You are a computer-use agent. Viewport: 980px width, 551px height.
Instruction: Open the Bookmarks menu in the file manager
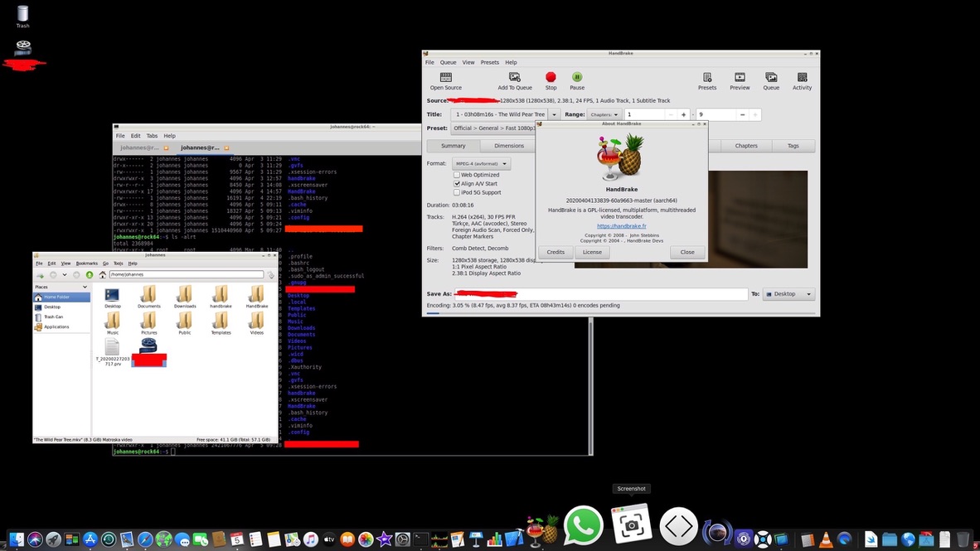point(86,263)
